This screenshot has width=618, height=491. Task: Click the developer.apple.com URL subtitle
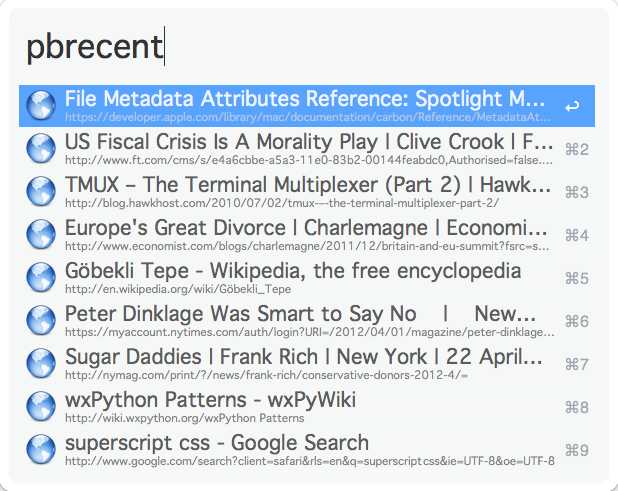(x=308, y=117)
